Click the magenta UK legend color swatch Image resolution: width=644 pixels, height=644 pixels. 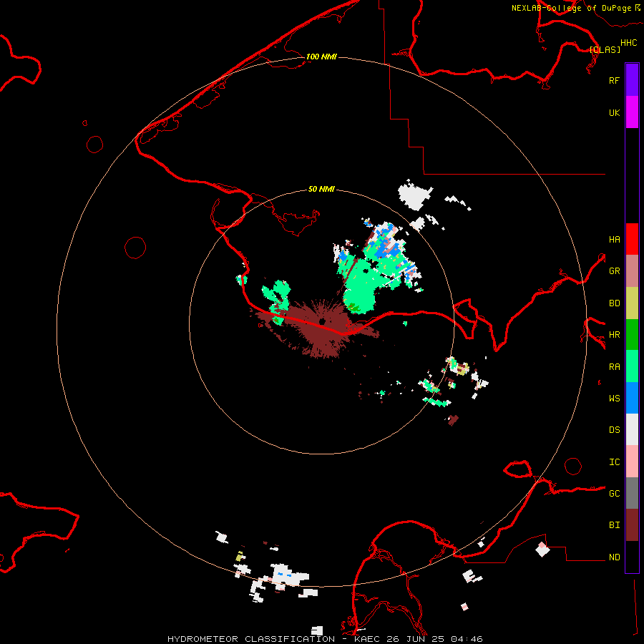point(632,112)
